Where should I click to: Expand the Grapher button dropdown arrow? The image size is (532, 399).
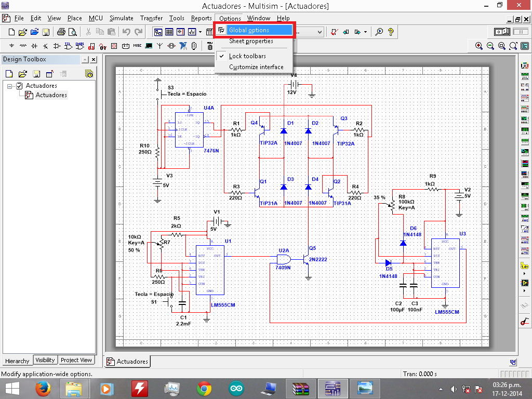[x=200, y=32]
